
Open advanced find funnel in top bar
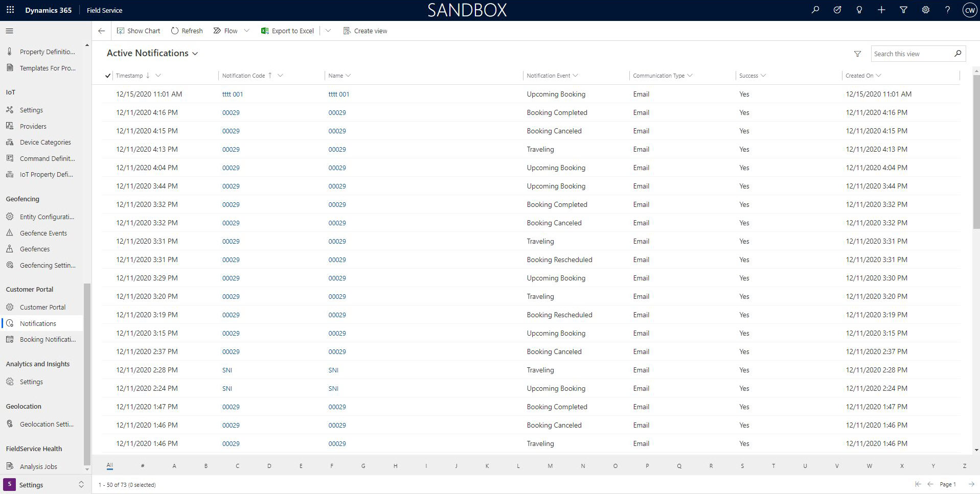coord(903,10)
